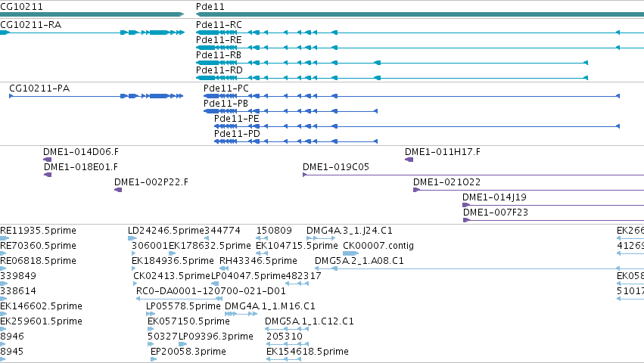Open the RC0-DA0001-120700-021-D01 label
This screenshot has width=644, height=363.
[211, 291]
